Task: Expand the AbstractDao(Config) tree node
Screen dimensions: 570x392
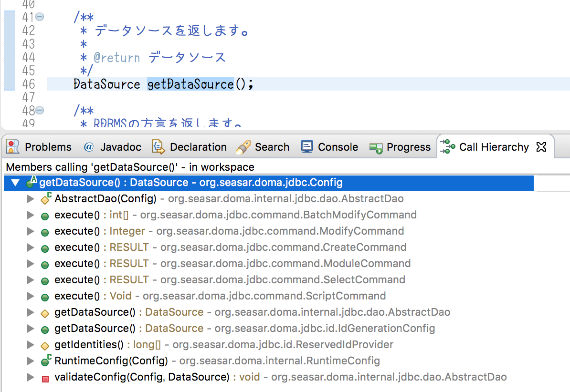Action: click(x=31, y=199)
